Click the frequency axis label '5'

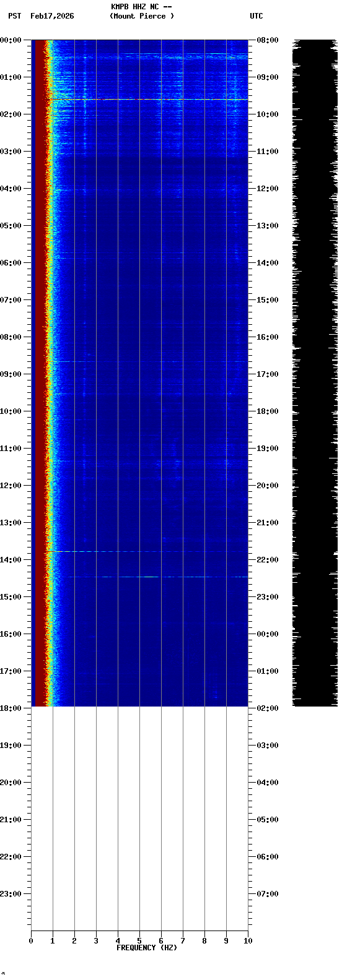(139, 941)
